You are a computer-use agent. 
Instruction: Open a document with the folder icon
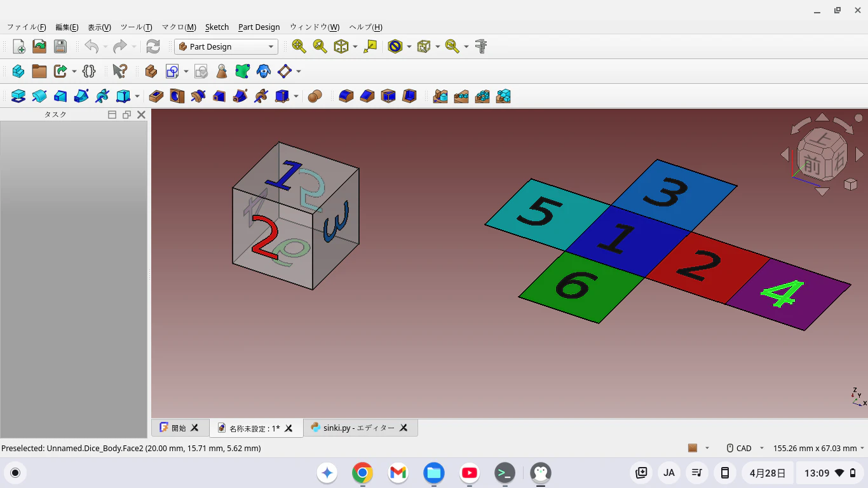pyautogui.click(x=39, y=46)
